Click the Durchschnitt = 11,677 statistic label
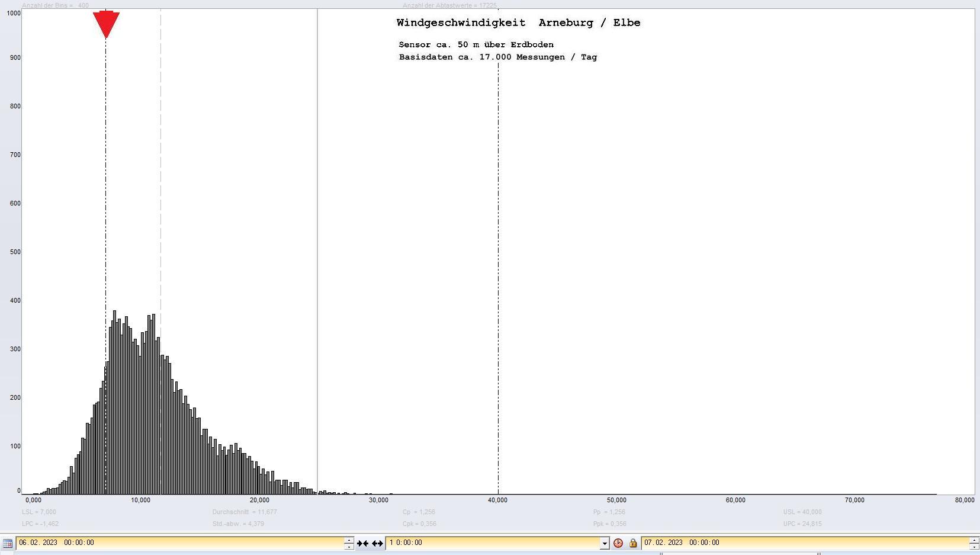This screenshot has height=555, width=980. [x=245, y=512]
